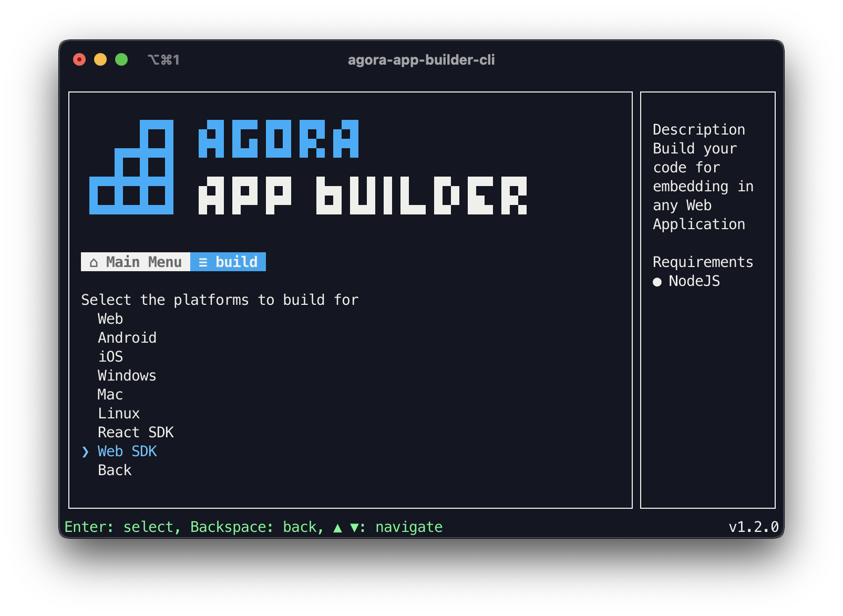Click the up-arrow navigate hint symbol
Viewport: 843px width, 616px height.
coord(337,528)
